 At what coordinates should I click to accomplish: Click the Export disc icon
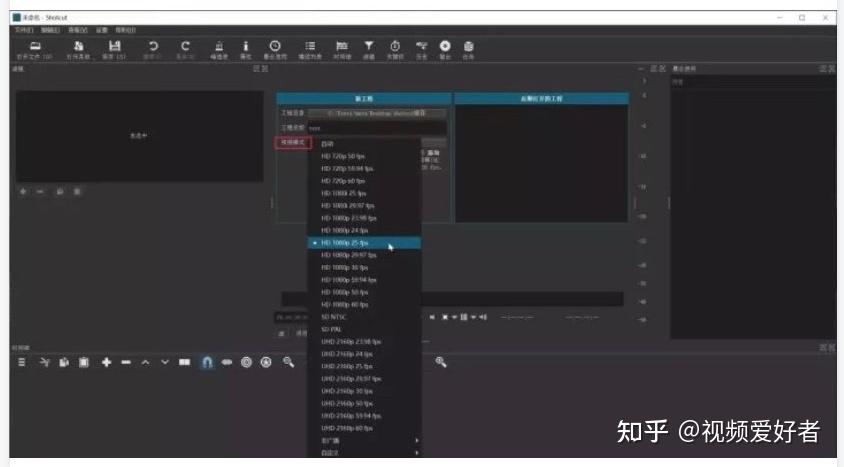(x=445, y=46)
